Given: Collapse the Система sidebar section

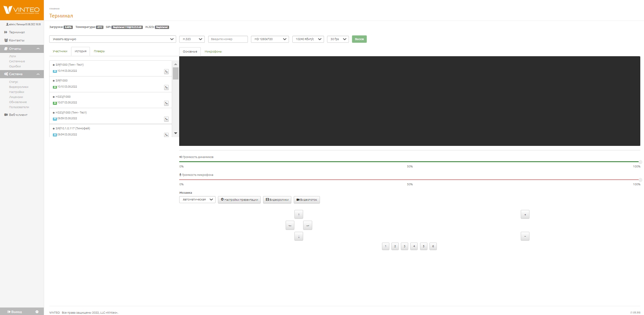Looking at the screenshot, I should [22, 74].
